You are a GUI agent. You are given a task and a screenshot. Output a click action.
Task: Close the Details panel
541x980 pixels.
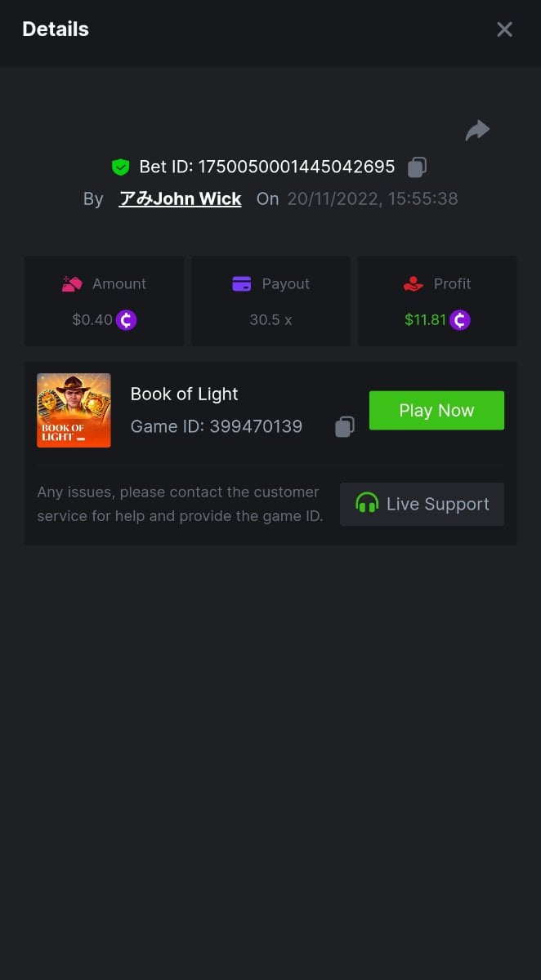[504, 29]
